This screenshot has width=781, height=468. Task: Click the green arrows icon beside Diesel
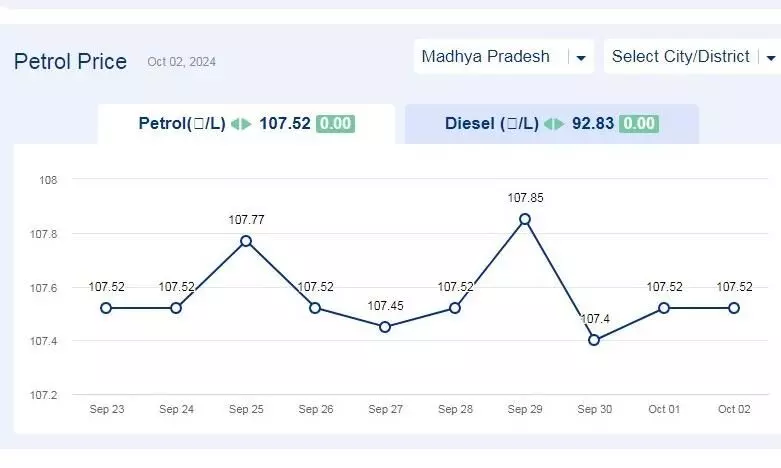[554, 123]
